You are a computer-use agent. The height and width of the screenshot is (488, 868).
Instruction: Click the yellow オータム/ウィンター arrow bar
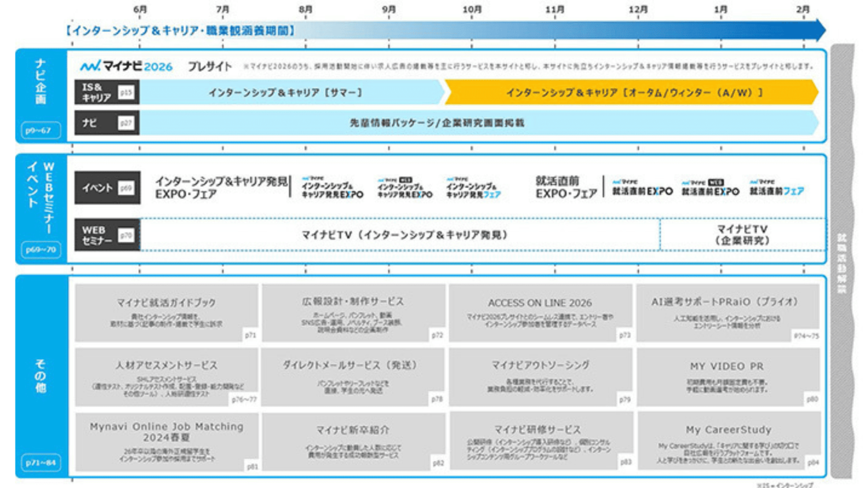pos(632,93)
